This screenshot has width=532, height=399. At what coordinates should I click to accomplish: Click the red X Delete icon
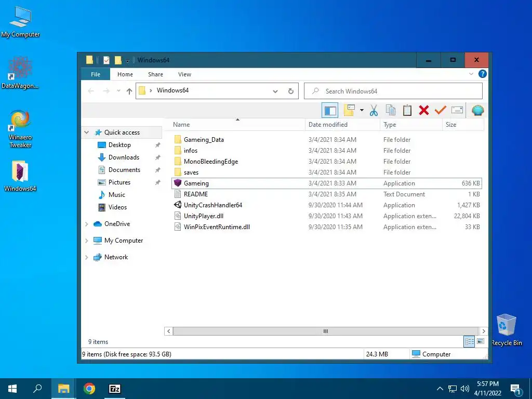point(424,110)
